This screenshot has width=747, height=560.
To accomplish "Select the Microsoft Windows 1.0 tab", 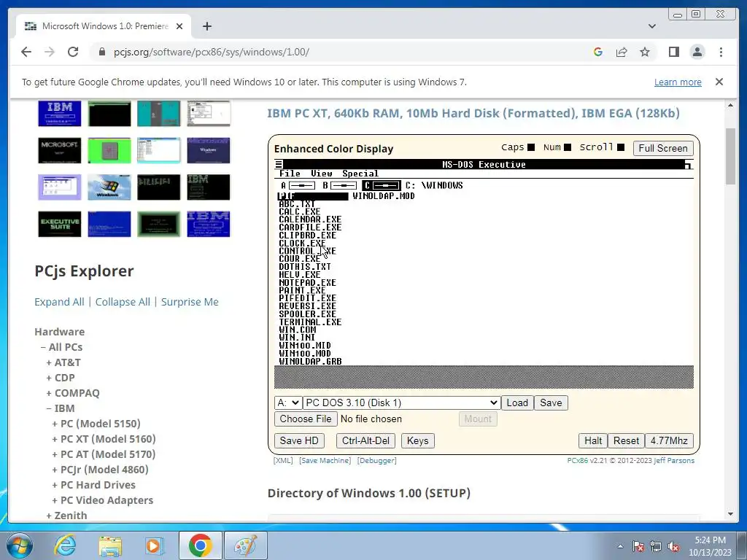I will click(104, 26).
